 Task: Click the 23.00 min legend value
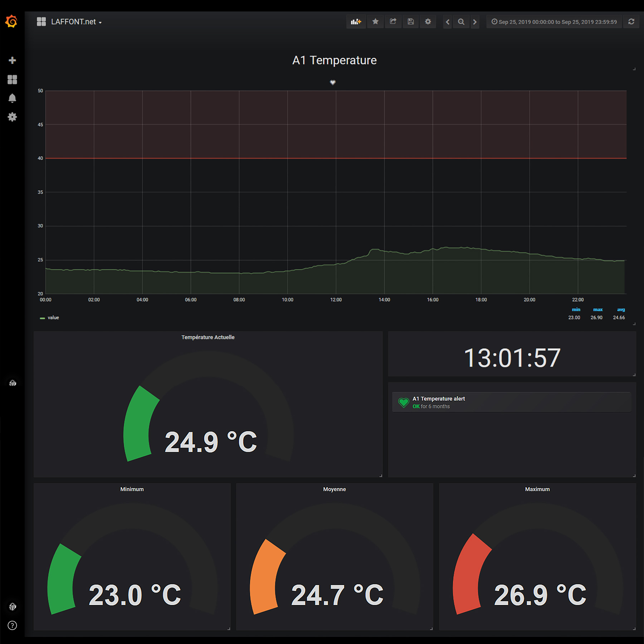click(x=574, y=318)
